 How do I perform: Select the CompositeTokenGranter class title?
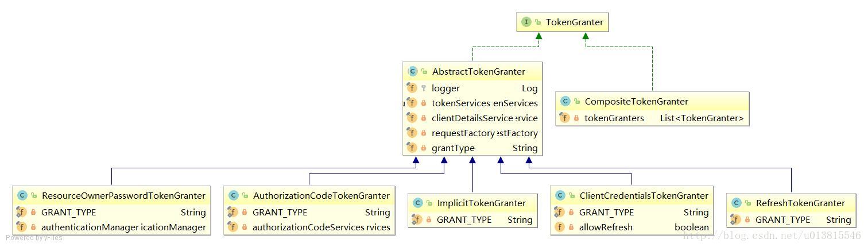[637, 102]
